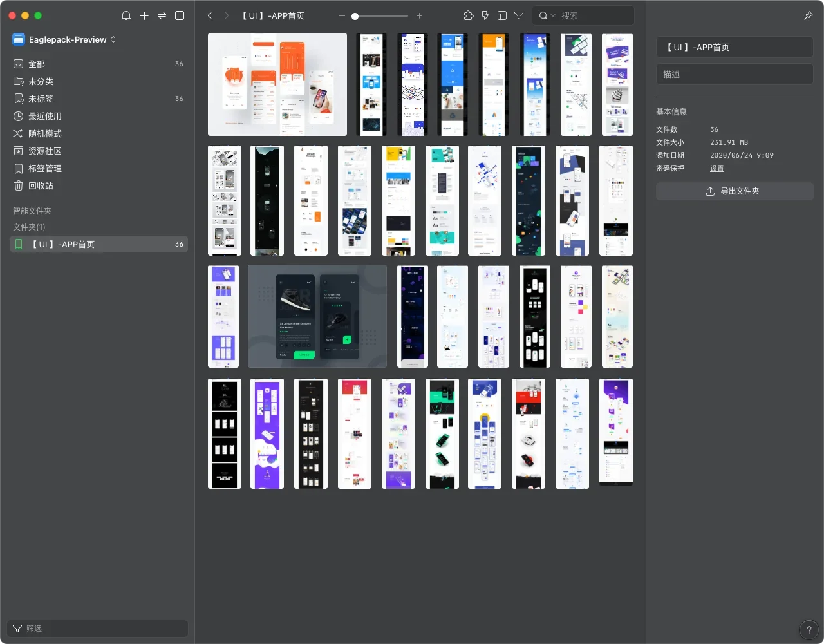Select 随机模式 in the sidebar
The height and width of the screenshot is (644, 824).
[45, 133]
